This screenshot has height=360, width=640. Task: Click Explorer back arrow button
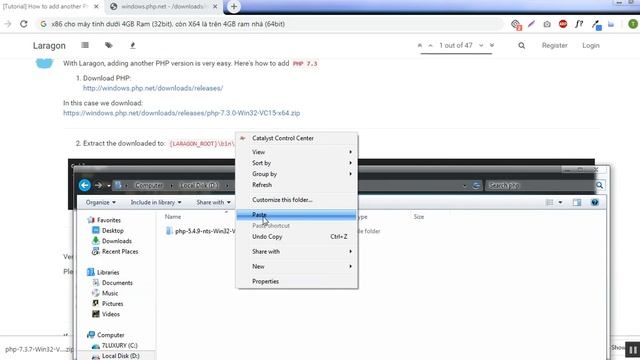pyautogui.click(x=84, y=185)
